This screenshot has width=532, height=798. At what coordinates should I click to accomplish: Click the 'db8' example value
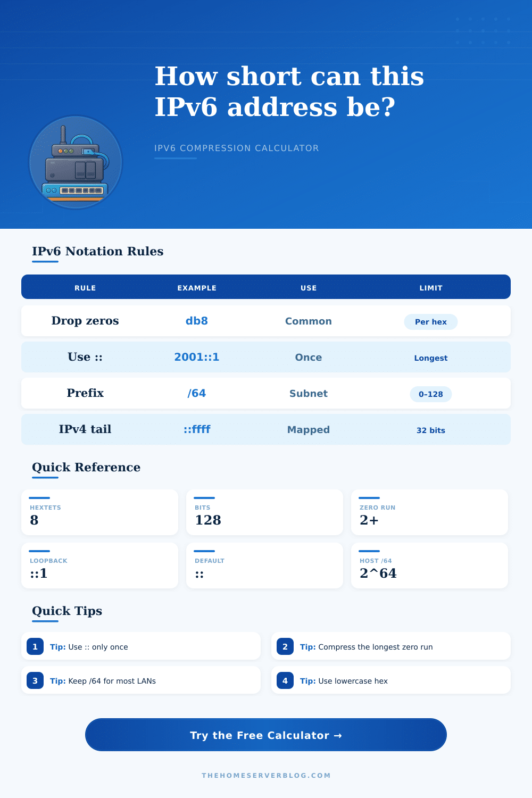pyautogui.click(x=197, y=321)
